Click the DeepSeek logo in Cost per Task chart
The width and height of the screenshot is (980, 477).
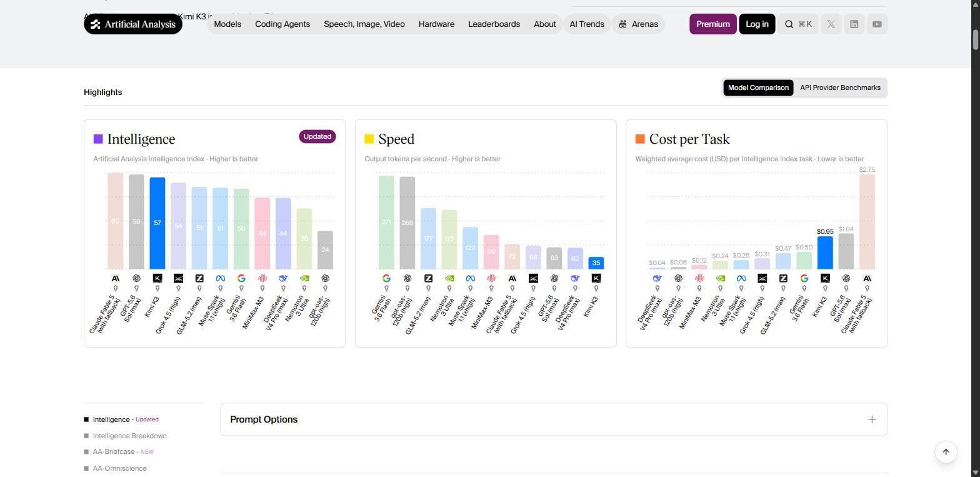pyautogui.click(x=657, y=278)
